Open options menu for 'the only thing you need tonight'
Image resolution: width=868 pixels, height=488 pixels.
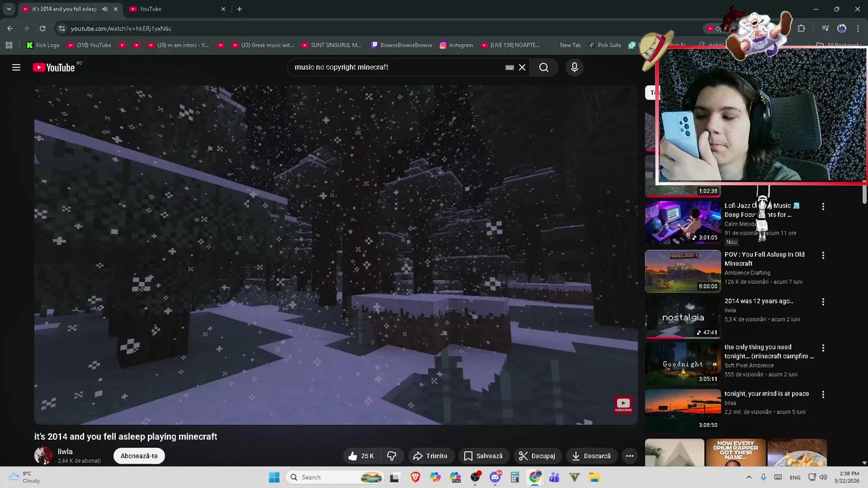pos(823,348)
